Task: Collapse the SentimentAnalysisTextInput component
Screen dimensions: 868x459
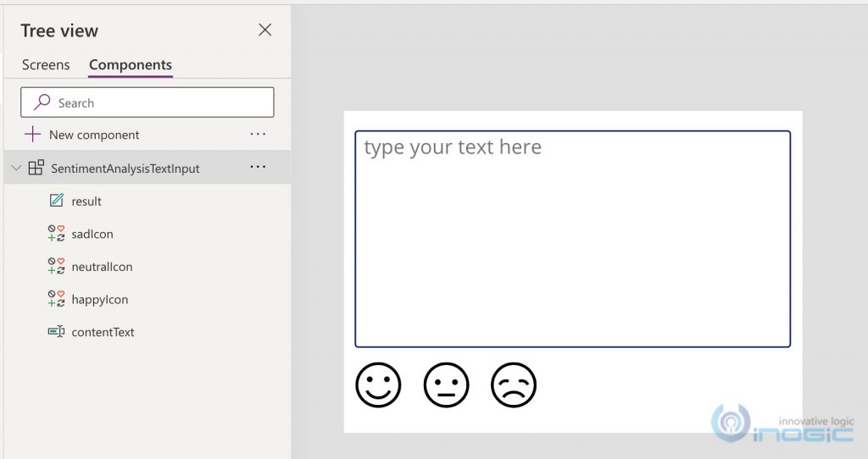Action: 16,168
